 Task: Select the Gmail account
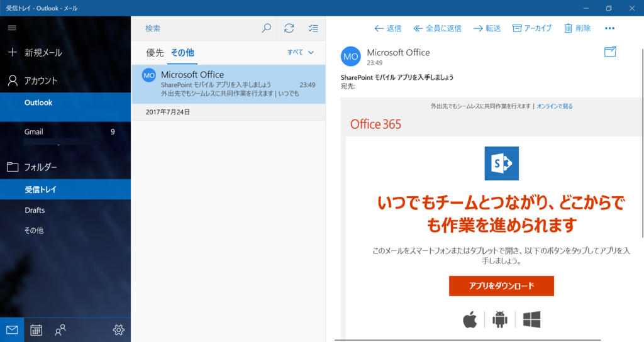65,136
